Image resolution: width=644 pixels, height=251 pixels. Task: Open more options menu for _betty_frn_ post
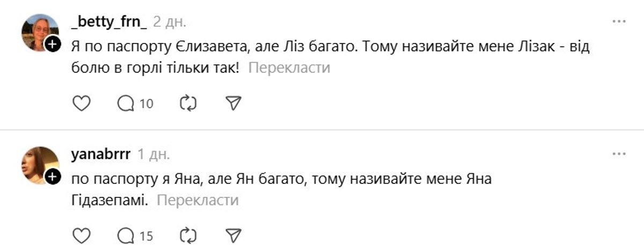619,21
